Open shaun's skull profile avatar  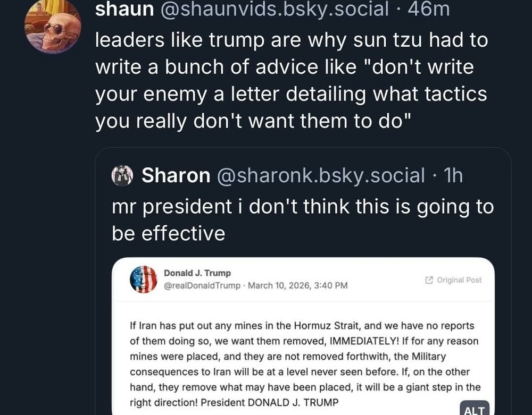tap(53, 27)
